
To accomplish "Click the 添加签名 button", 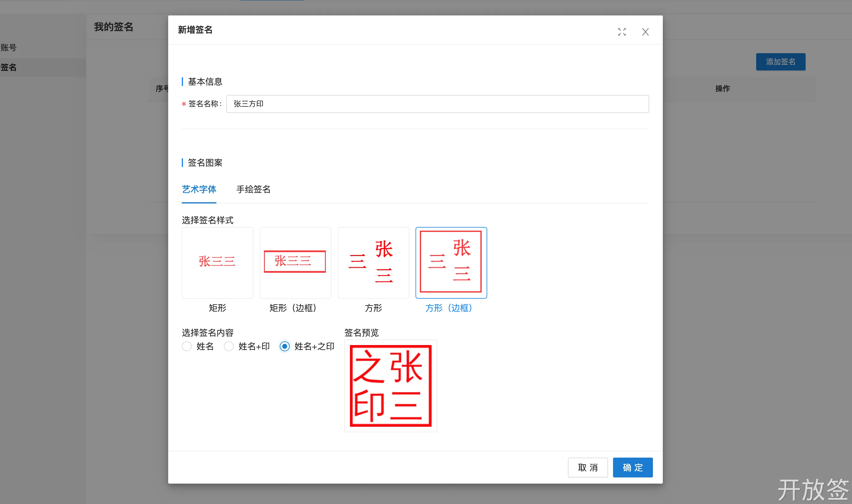I will tap(780, 62).
